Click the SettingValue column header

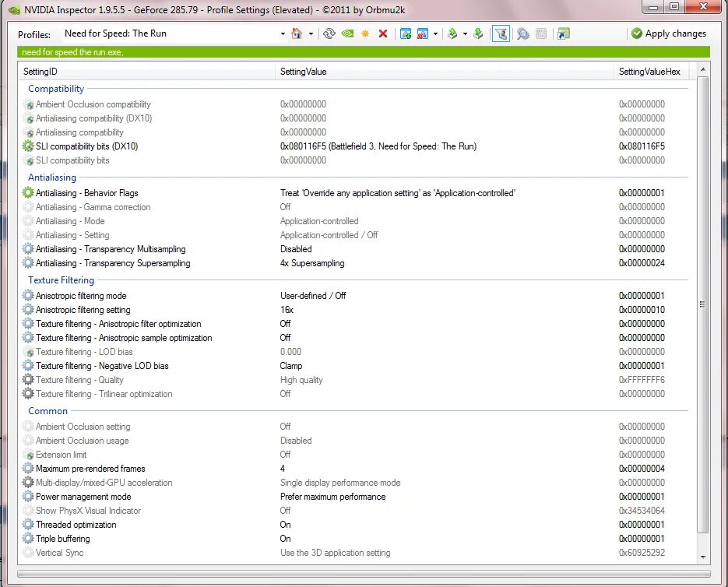[445, 72]
